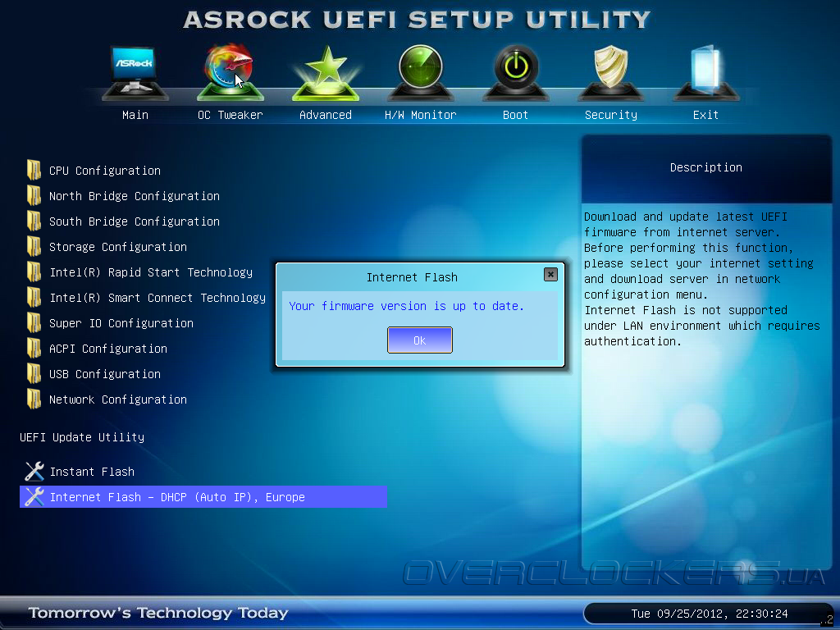Select the OC Tweaker gauge icon
The image size is (840, 630).
(x=231, y=73)
